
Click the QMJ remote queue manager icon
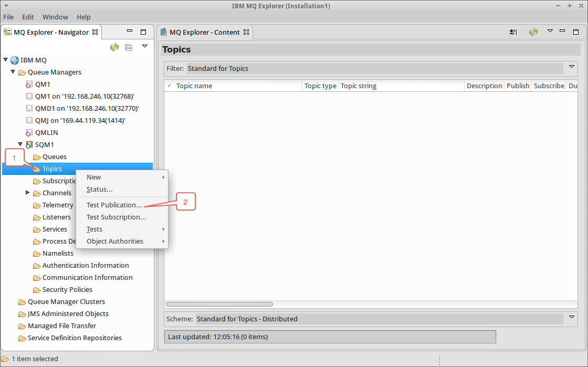coord(29,120)
